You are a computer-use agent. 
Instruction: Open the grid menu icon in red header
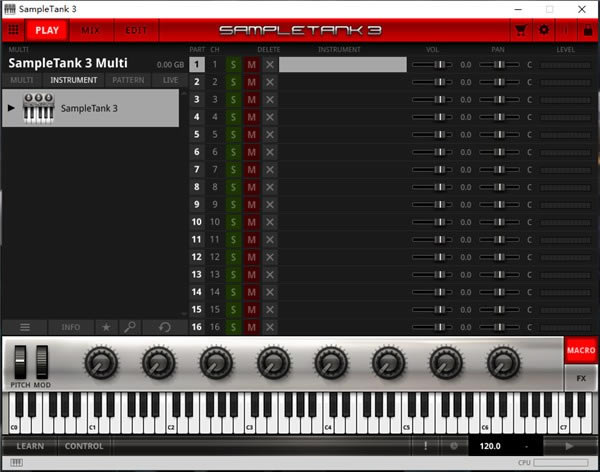pos(13,30)
